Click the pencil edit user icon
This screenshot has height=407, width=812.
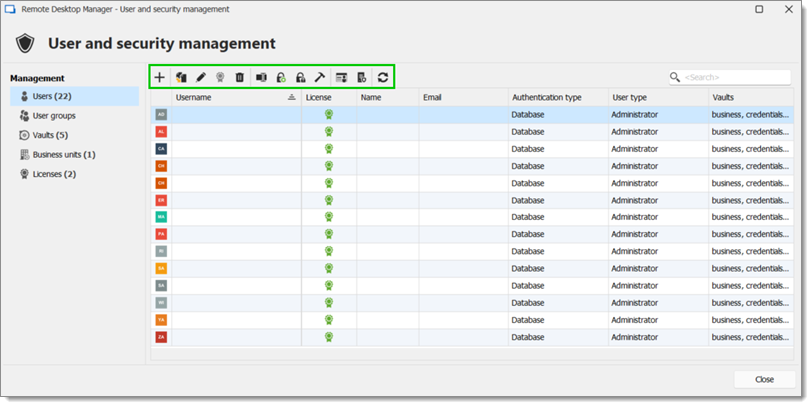point(201,77)
